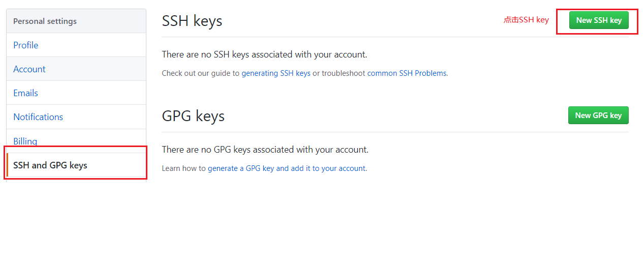The width and height of the screenshot is (644, 260).
Task: Open the Profile settings page
Action: tap(26, 45)
